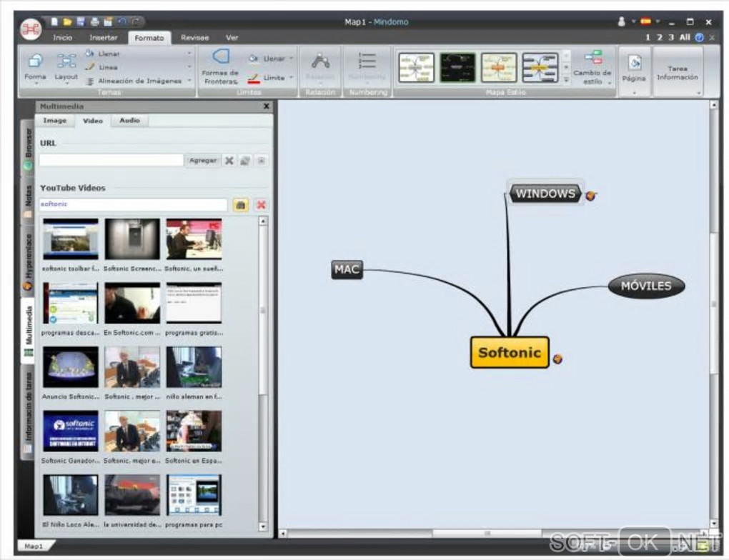The height and width of the screenshot is (560, 729).
Task: Expand the Llenar dropdown in Temas group
Action: coord(189,54)
